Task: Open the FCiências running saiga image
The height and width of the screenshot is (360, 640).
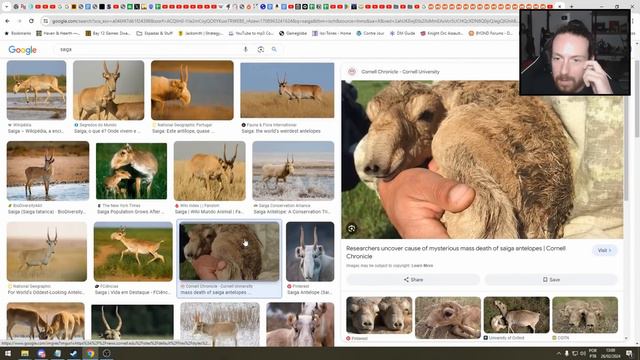Action: pyautogui.click(x=133, y=251)
